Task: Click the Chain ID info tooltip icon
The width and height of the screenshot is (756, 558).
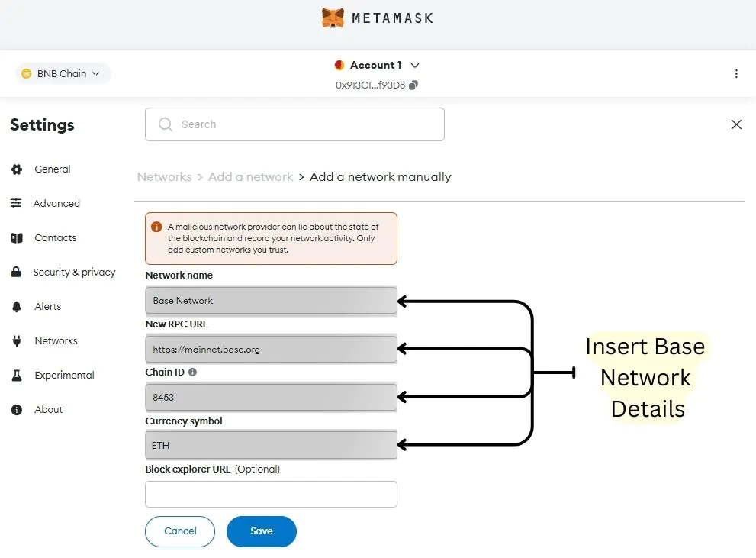Action: point(192,372)
